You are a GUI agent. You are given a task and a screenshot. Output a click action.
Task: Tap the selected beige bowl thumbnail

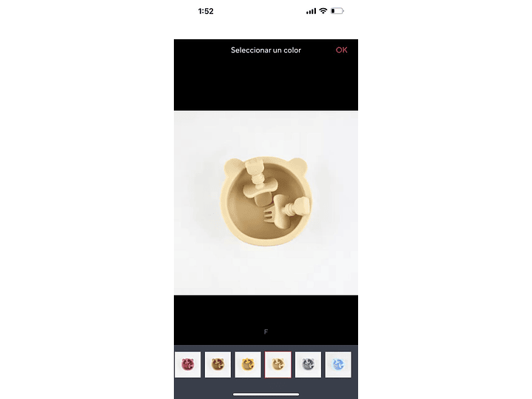click(278, 364)
